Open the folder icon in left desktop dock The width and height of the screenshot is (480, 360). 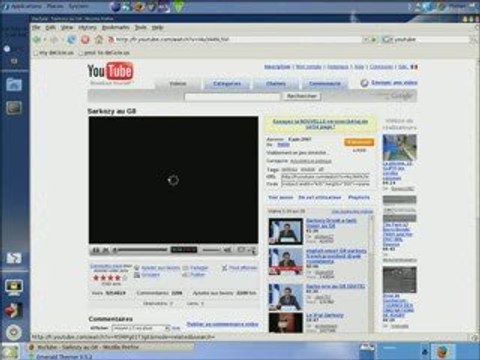[x=14, y=84]
